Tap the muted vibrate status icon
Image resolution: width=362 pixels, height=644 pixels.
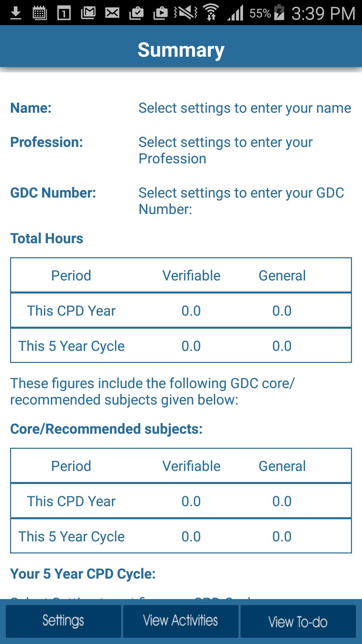point(186,13)
